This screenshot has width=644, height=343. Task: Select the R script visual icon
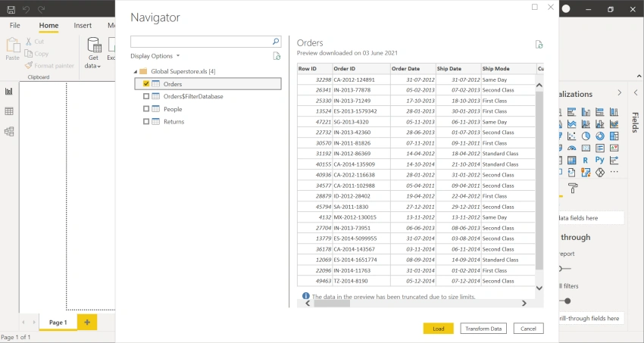coord(585,161)
